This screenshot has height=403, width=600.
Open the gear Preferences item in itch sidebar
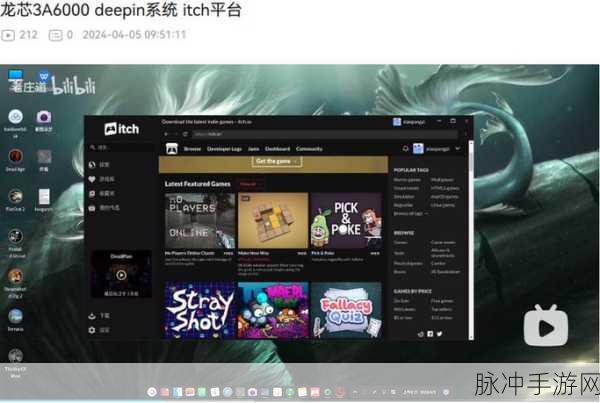(x=99, y=330)
